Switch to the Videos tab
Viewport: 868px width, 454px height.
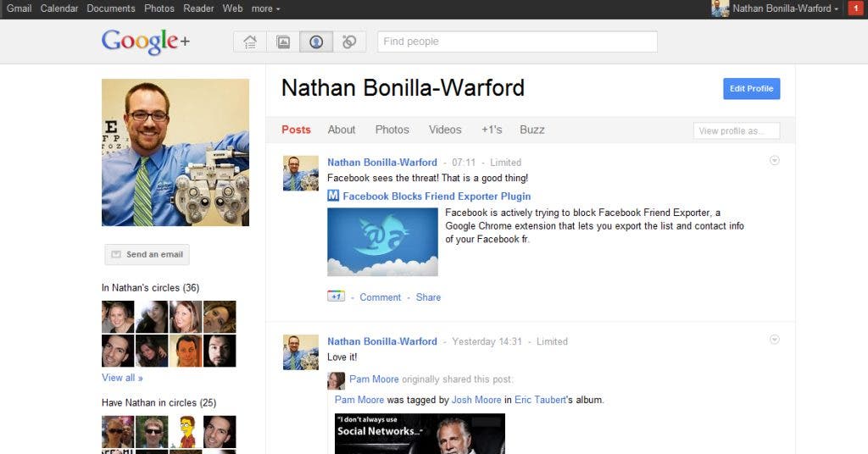(x=445, y=130)
